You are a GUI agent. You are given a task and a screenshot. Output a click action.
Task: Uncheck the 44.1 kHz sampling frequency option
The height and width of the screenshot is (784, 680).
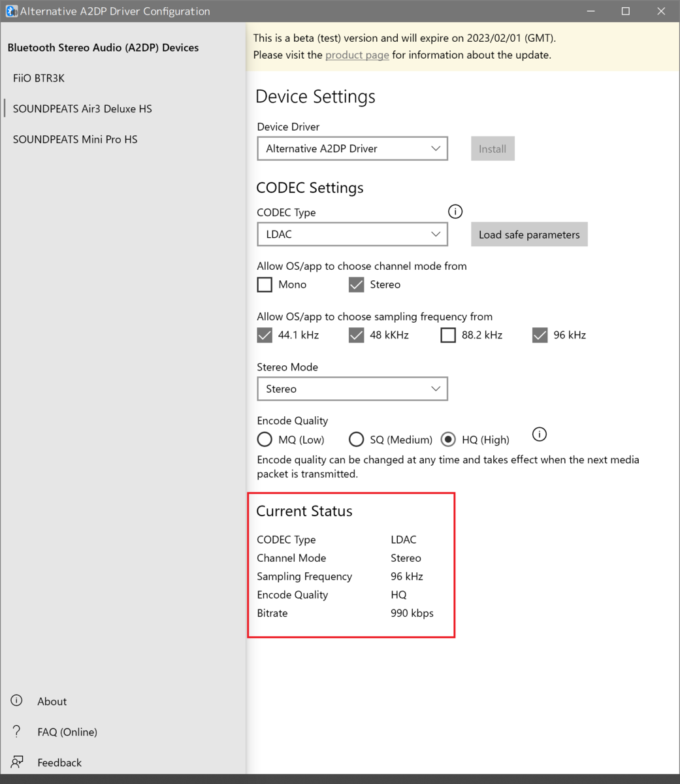(264, 335)
